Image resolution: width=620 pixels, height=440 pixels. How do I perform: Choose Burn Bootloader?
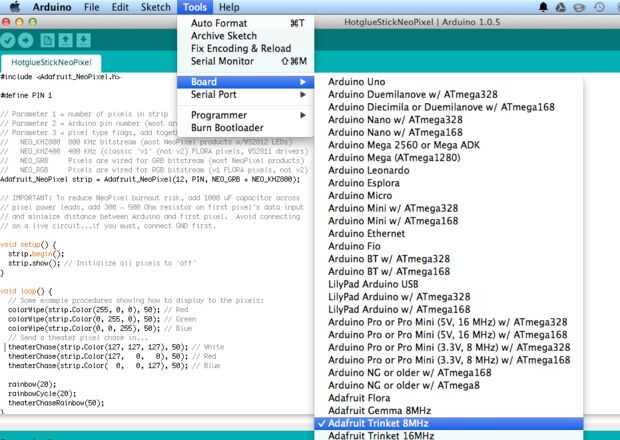coord(246,128)
